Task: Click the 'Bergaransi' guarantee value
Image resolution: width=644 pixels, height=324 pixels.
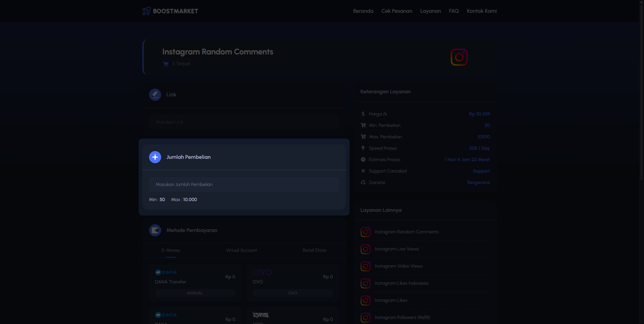Action: click(478, 182)
